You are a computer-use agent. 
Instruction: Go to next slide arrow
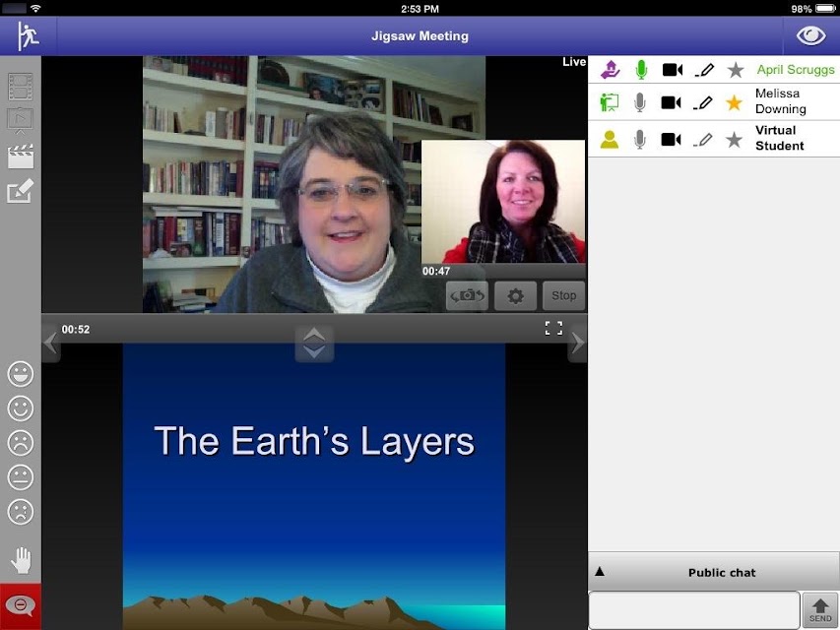(577, 343)
